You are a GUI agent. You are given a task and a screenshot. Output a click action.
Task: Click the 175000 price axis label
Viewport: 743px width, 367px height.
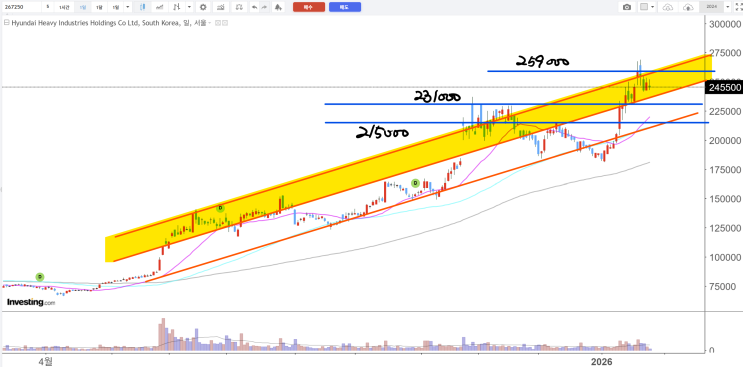[x=725, y=170]
